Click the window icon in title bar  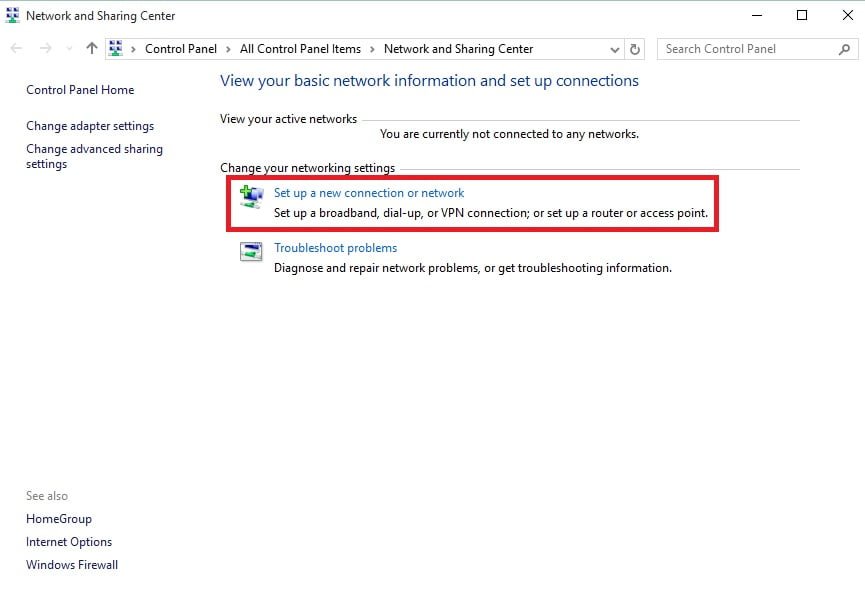[x=12, y=15]
